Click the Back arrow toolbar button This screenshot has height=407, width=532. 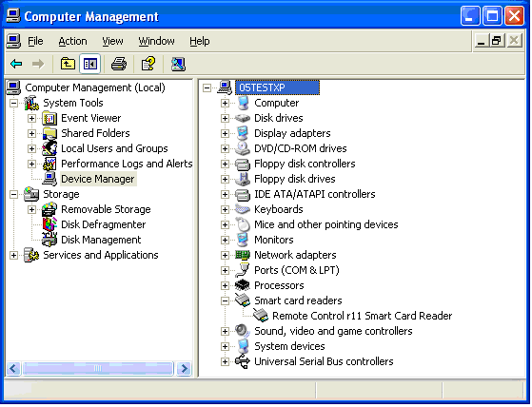click(16, 64)
